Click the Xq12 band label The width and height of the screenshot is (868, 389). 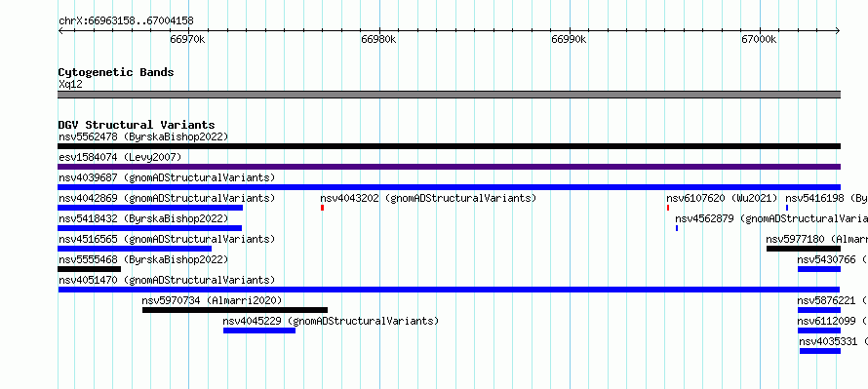click(70, 85)
